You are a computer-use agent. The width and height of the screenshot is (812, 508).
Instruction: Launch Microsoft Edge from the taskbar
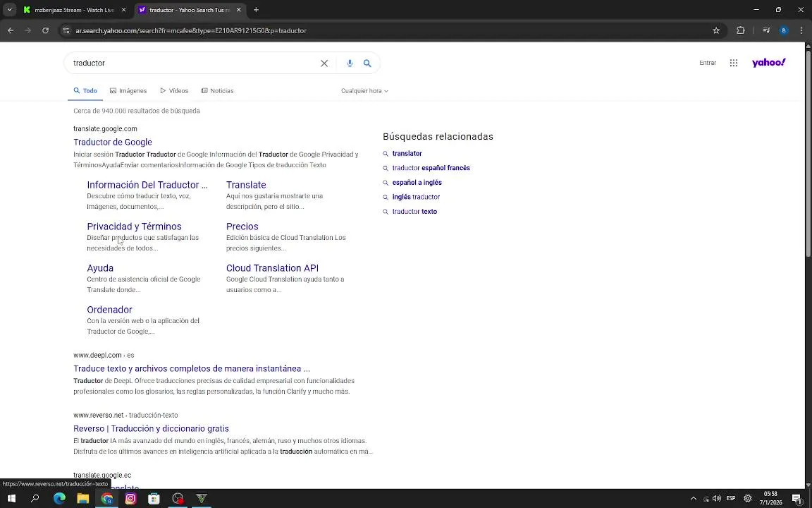point(59,499)
